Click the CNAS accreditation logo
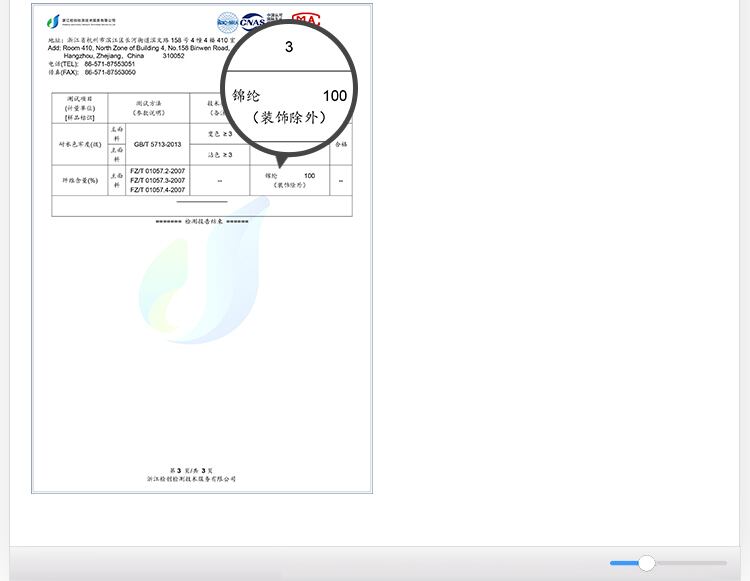The height and width of the screenshot is (581, 750). pos(253,22)
